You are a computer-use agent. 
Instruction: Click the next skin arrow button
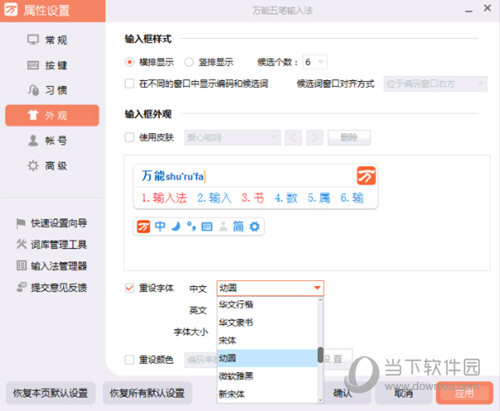coord(315,137)
